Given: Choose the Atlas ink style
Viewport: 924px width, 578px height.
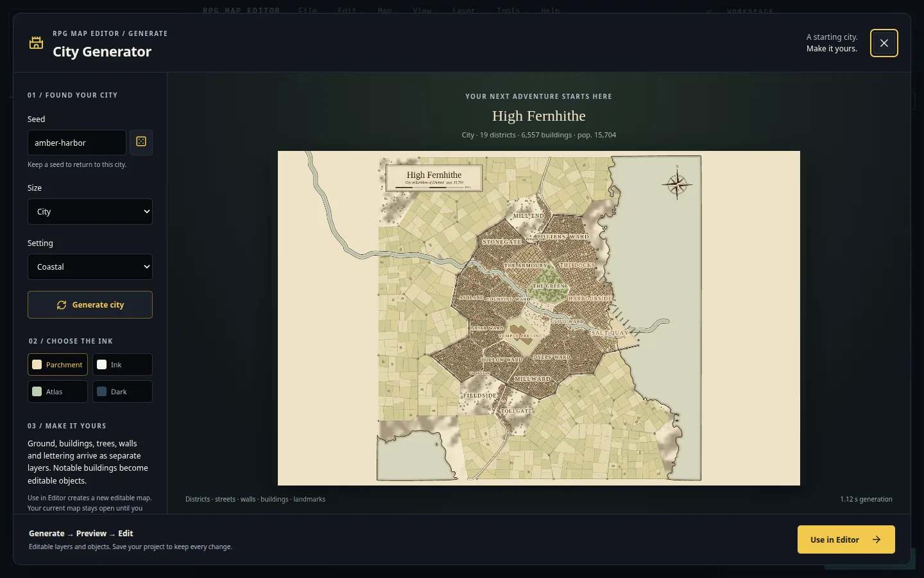Looking at the screenshot, I should [58, 392].
